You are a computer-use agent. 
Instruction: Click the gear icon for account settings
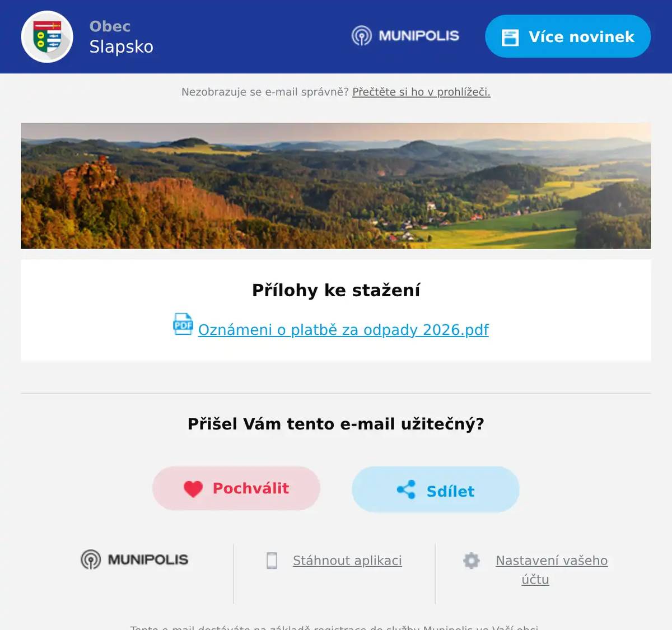click(x=472, y=561)
